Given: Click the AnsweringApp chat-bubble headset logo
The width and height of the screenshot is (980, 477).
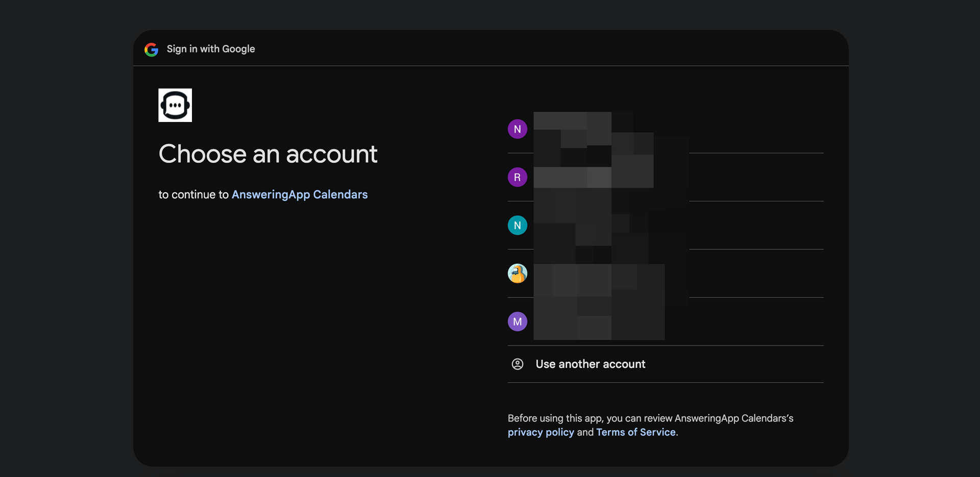Looking at the screenshot, I should point(175,105).
